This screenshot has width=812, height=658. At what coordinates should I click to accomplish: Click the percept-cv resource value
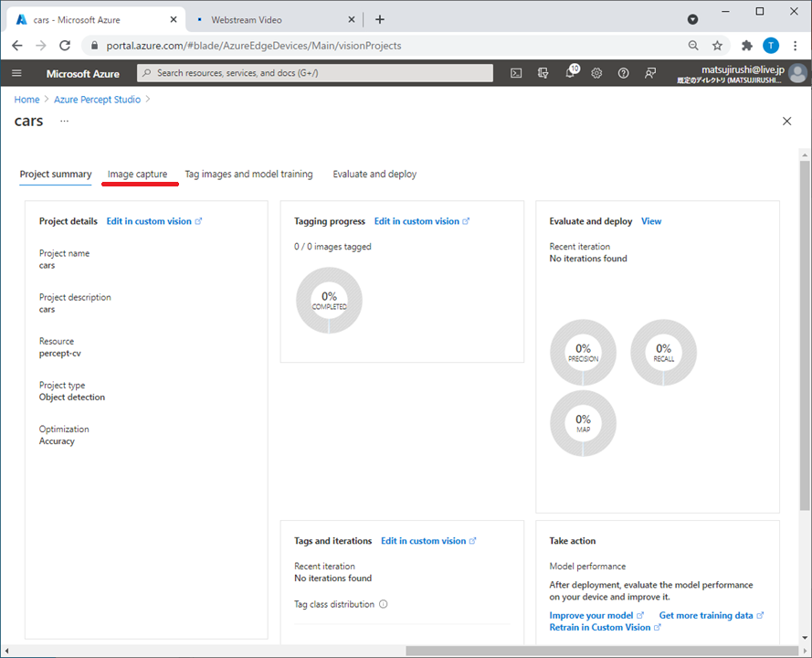tap(60, 354)
